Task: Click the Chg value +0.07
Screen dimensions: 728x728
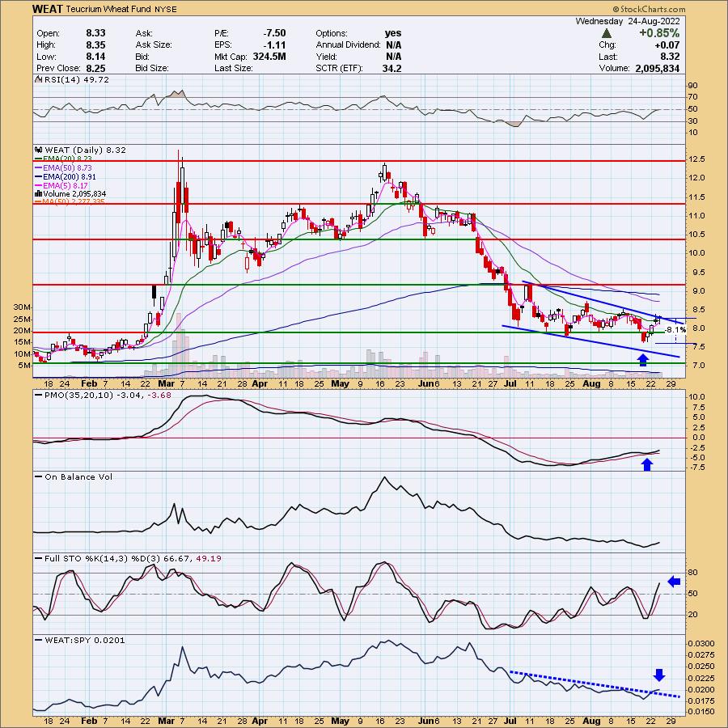Action: tap(667, 45)
